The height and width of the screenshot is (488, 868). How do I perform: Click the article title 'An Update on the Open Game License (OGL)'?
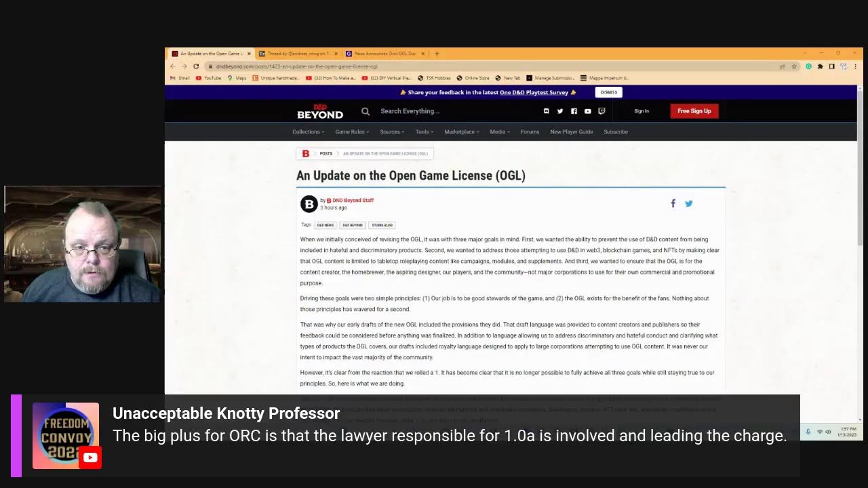click(411, 176)
